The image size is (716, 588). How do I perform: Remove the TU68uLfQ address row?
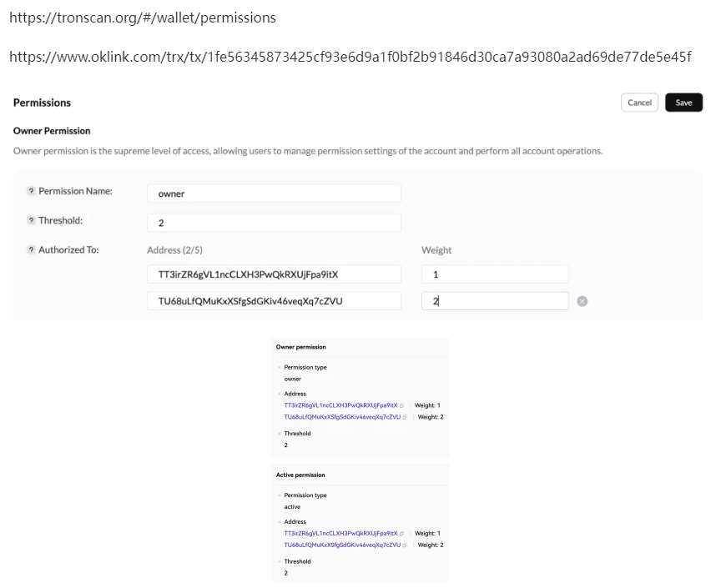click(582, 301)
